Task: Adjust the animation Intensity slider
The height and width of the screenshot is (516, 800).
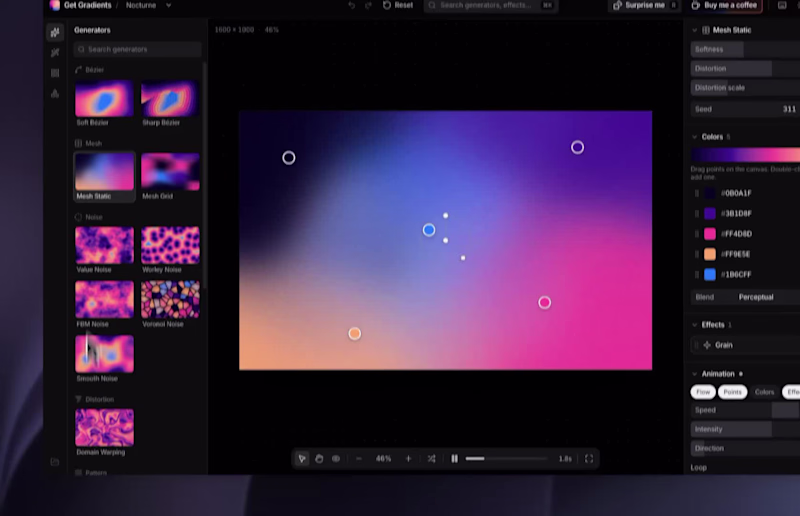Action: [745, 429]
